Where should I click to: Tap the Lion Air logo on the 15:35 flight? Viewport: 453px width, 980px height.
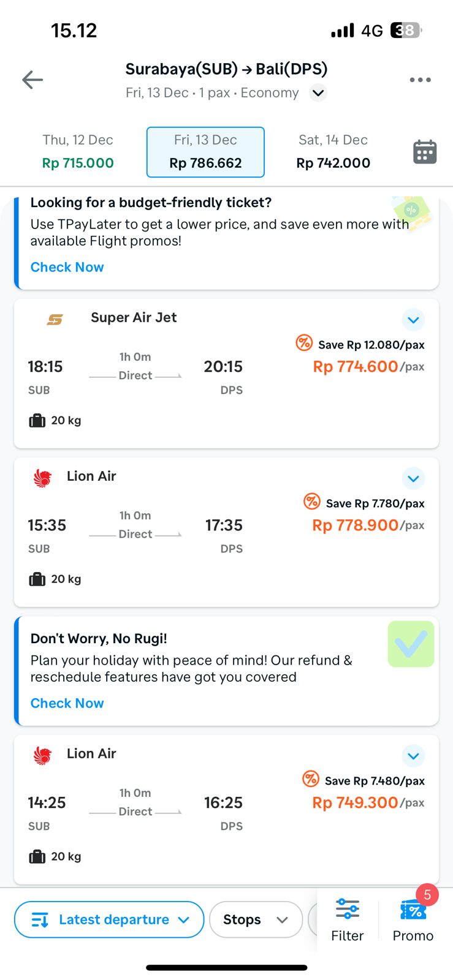click(x=42, y=478)
